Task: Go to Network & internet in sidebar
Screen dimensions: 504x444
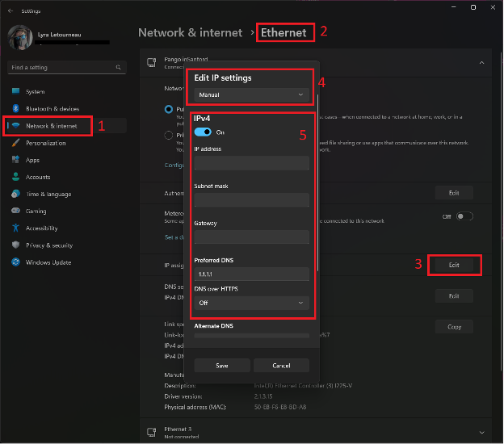Action: coord(52,126)
